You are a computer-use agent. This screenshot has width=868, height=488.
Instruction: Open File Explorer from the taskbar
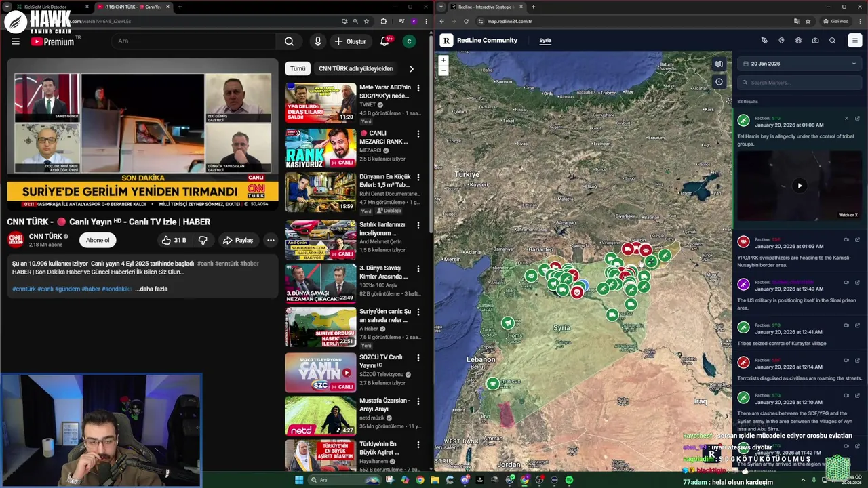coord(435,480)
